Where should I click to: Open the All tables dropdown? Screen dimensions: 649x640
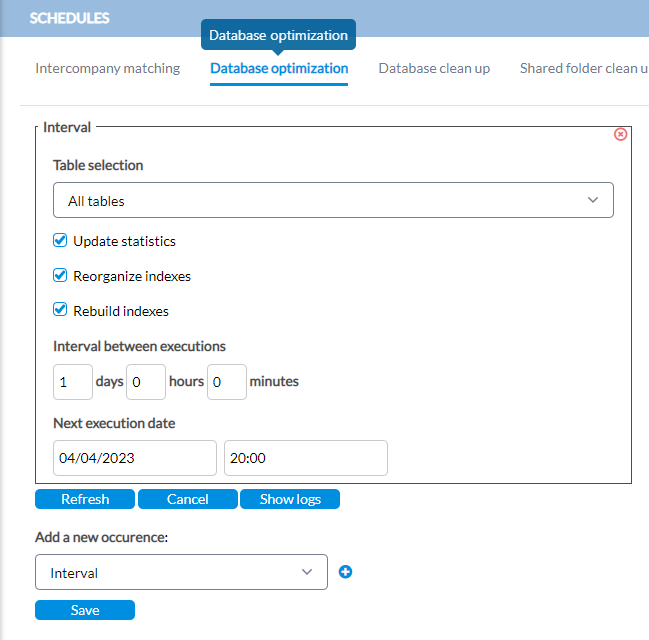pyautogui.click(x=333, y=200)
